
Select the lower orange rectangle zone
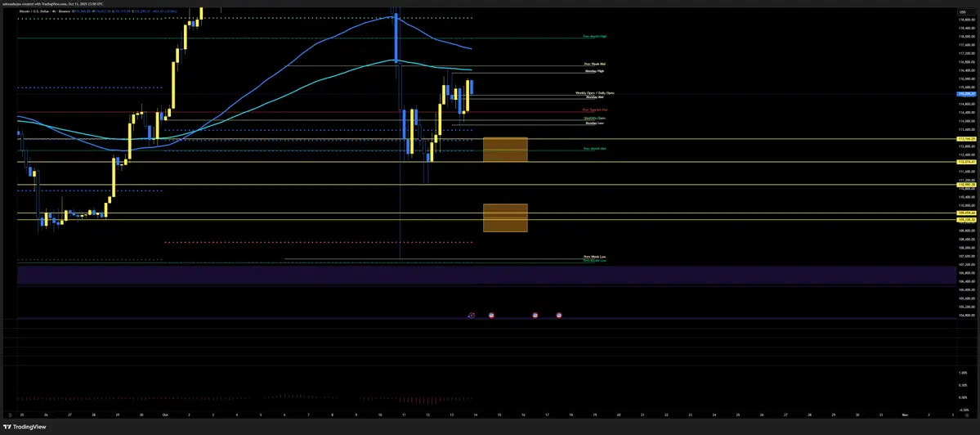[505, 218]
